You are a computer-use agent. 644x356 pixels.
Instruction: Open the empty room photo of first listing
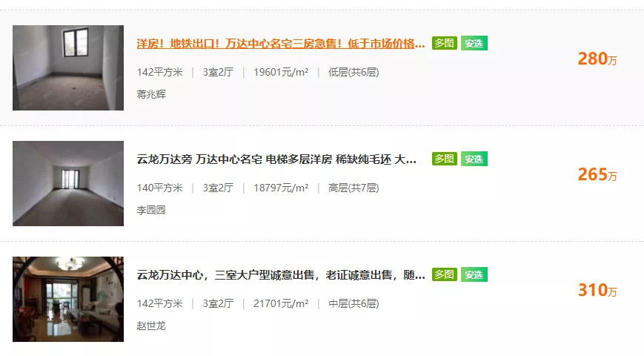(x=68, y=67)
